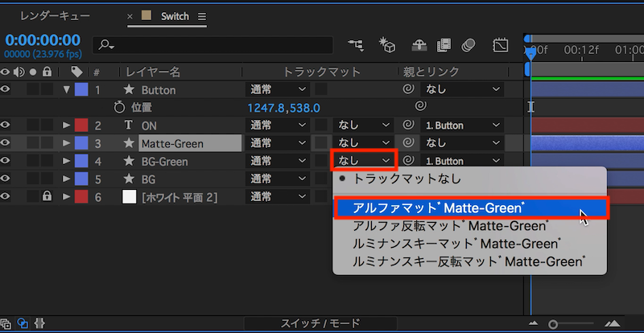Toggle the Draft 3D icon
Image resolution: width=644 pixels, height=333 pixels.
387,45
